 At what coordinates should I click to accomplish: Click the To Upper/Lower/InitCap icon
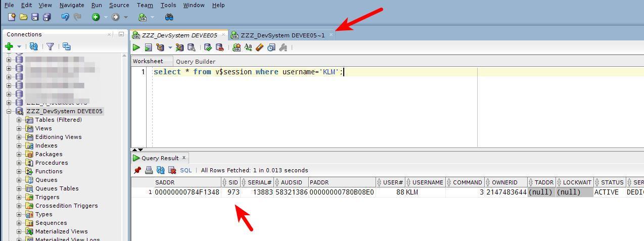[248, 47]
